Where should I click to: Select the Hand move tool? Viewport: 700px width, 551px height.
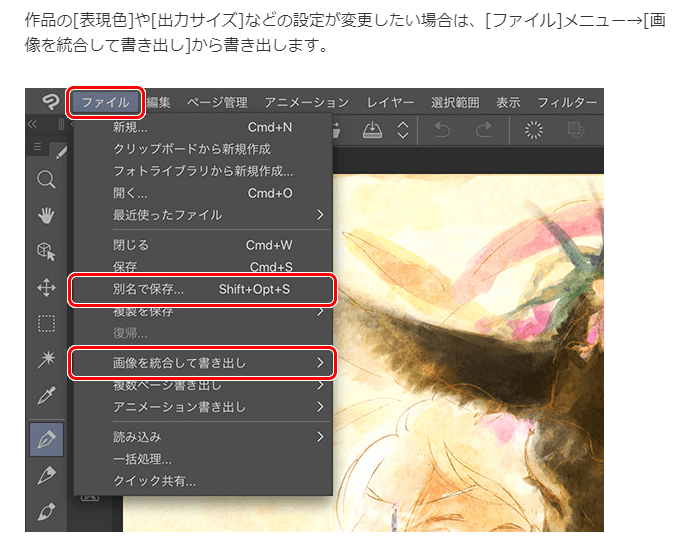pyautogui.click(x=46, y=216)
